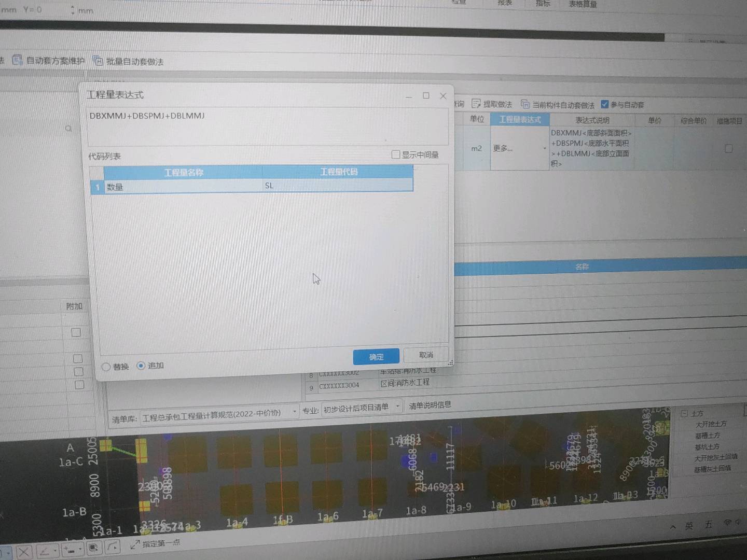Collapse the 土方 tree node
Viewport: 747px width, 560px height.
point(684,413)
